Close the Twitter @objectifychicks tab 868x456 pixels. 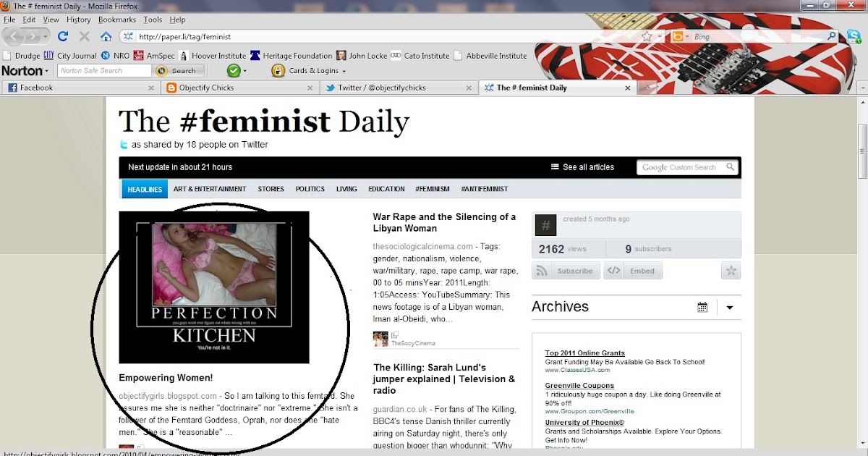tap(469, 88)
